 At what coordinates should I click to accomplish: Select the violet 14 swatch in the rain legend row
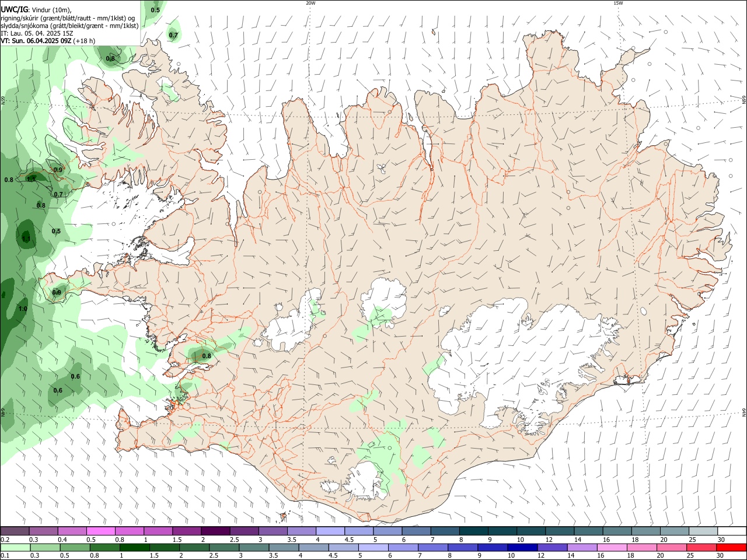(581, 548)
